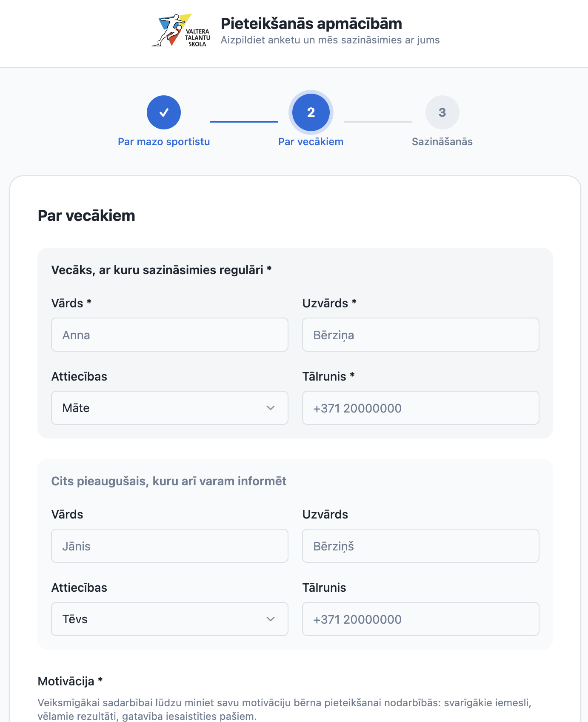Image resolution: width=588 pixels, height=722 pixels.
Task: Jump to the Sazināšanās step label
Action: point(442,142)
